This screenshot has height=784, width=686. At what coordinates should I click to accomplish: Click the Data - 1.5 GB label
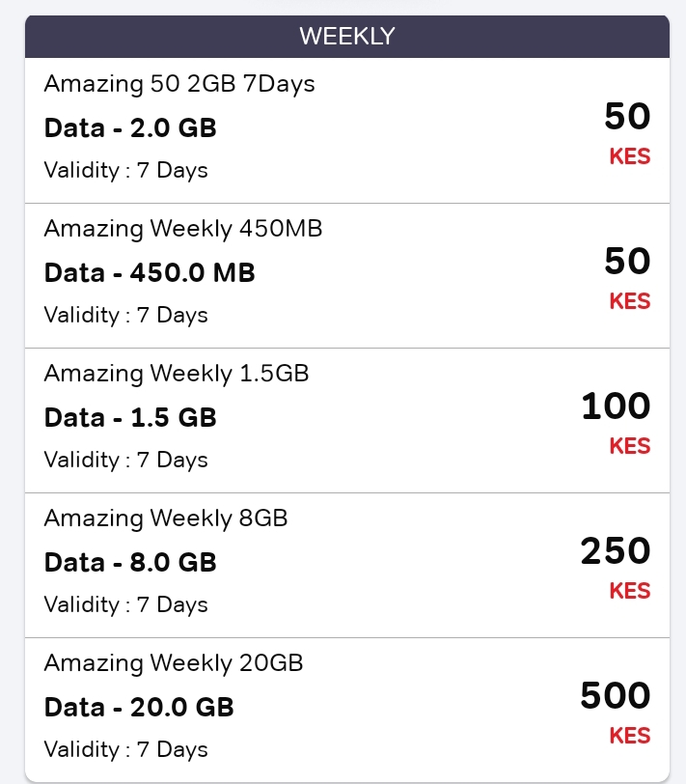tap(130, 417)
